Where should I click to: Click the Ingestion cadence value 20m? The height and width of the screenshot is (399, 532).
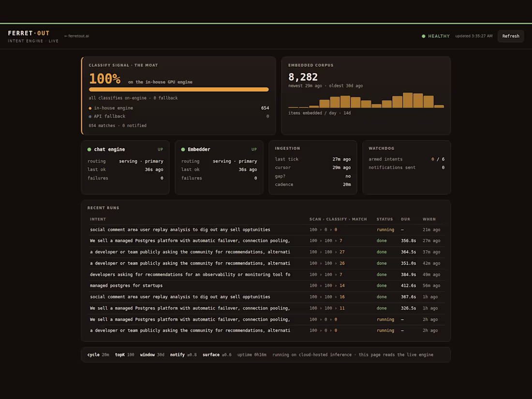point(347,185)
